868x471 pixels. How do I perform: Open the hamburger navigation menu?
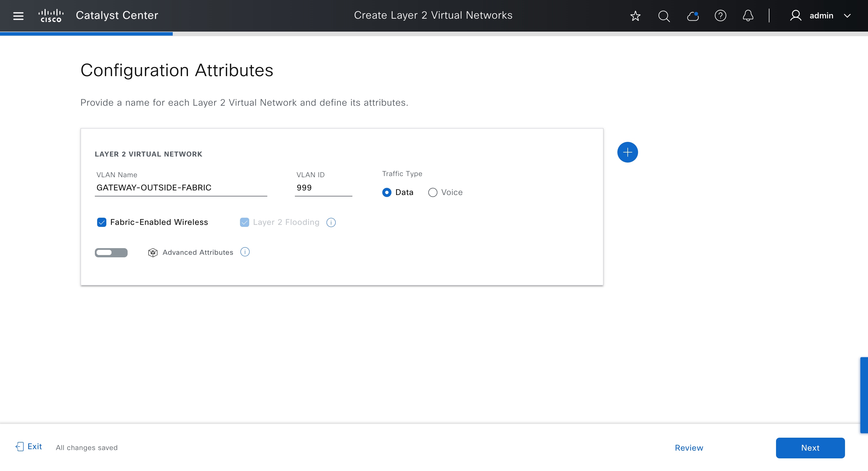(x=18, y=16)
